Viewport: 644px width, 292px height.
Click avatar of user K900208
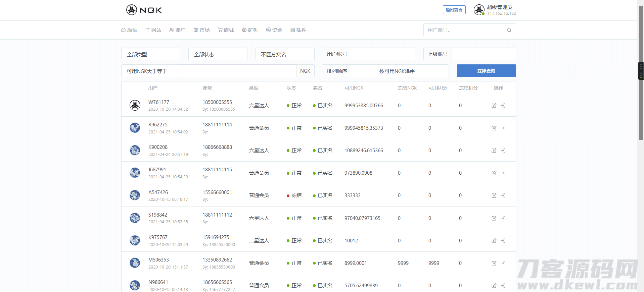coord(135,150)
